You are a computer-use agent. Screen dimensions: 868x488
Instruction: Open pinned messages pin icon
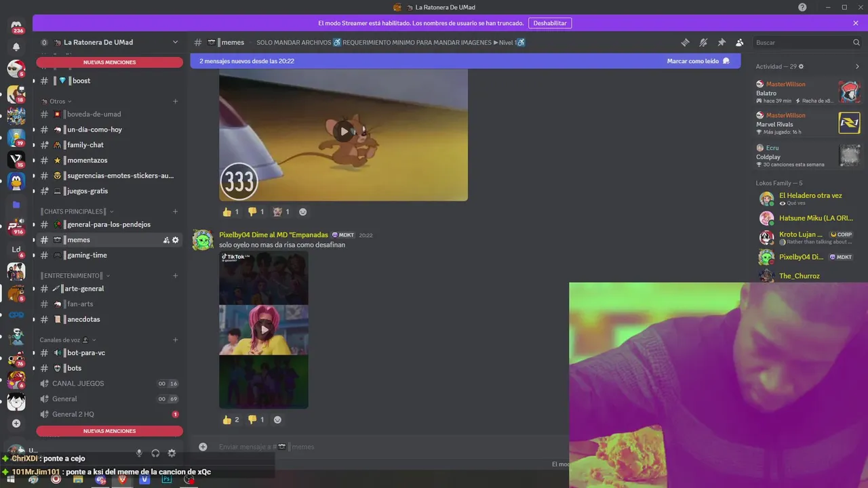(722, 42)
